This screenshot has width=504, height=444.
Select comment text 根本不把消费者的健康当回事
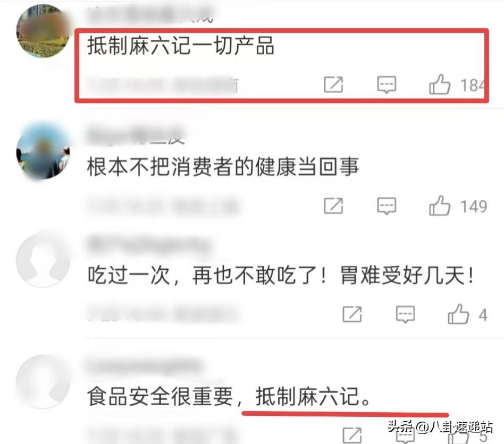pos(223,167)
